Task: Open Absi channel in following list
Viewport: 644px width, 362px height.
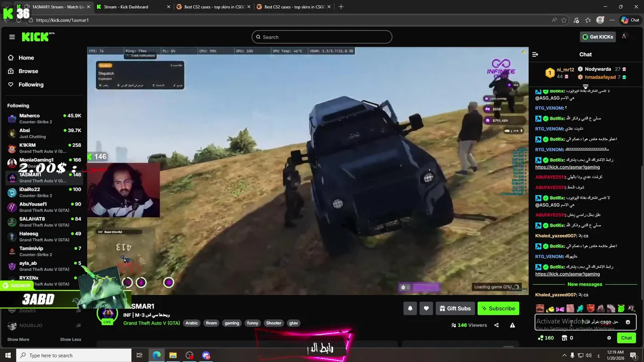Action: click(x=44, y=133)
